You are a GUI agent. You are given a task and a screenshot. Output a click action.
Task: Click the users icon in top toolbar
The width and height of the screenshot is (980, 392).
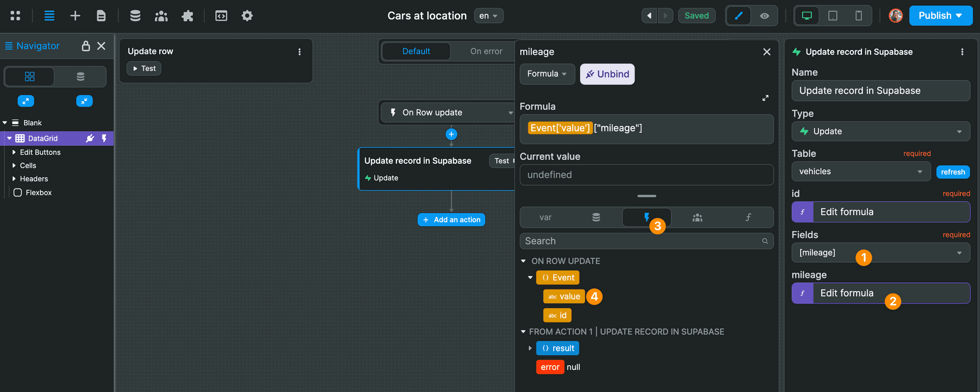coord(161,16)
